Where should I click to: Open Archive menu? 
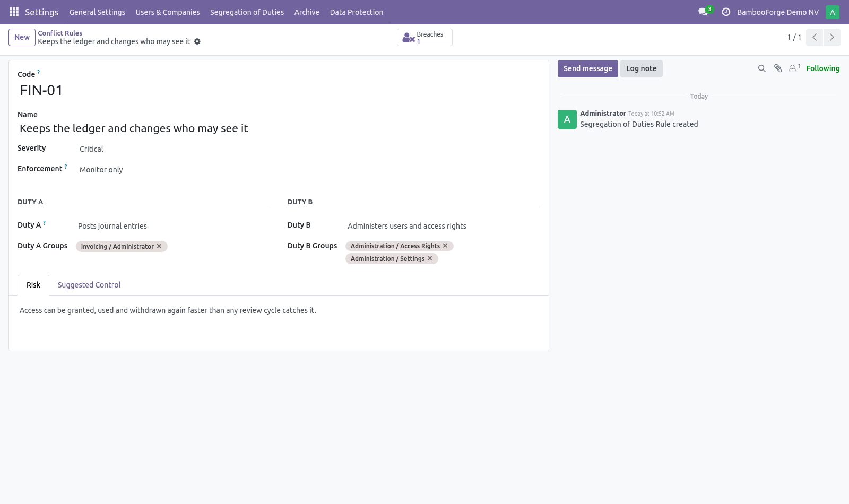(x=307, y=12)
